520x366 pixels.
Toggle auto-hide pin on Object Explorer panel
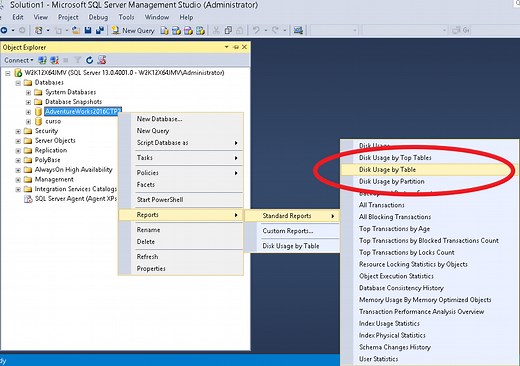(x=236, y=47)
